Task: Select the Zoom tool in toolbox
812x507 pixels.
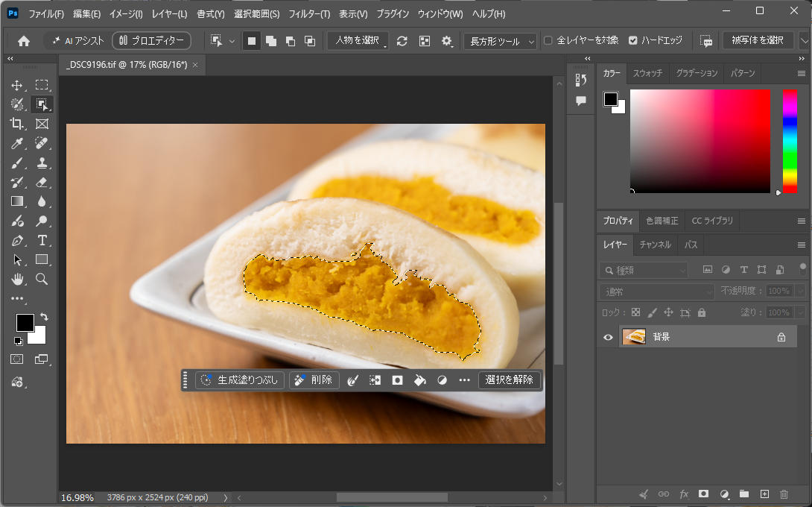Action: pyautogui.click(x=42, y=280)
